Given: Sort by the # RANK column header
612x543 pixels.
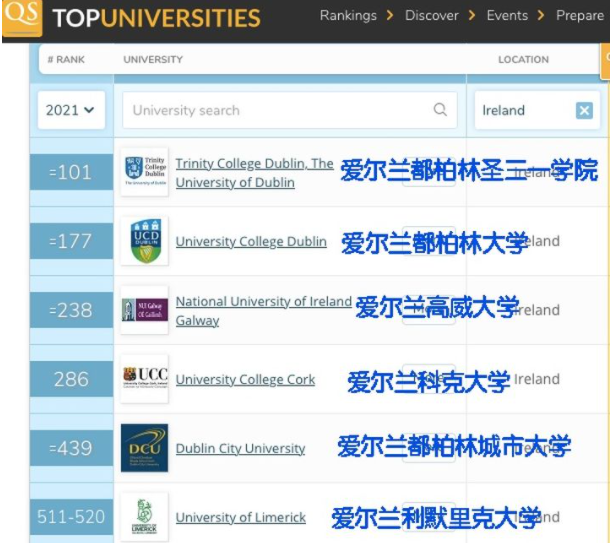Looking at the screenshot, I should (66, 60).
